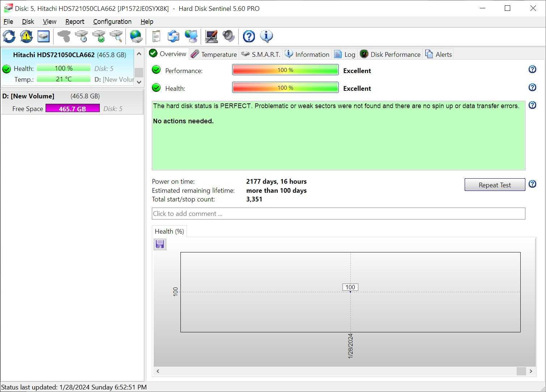Click the help icon next to status message
The width and height of the screenshot is (546, 392).
click(532, 105)
